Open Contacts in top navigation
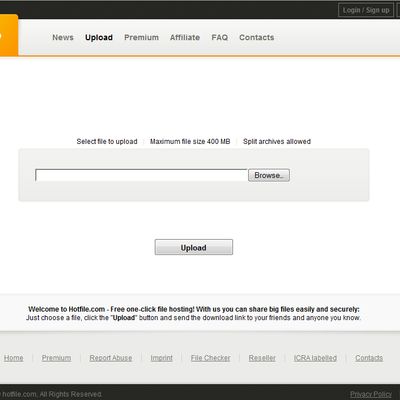The width and height of the screenshot is (400, 400). point(257,37)
